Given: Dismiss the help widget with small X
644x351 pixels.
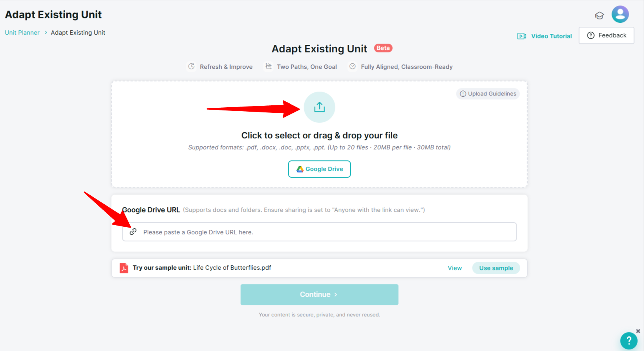Looking at the screenshot, I should pyautogui.click(x=638, y=331).
